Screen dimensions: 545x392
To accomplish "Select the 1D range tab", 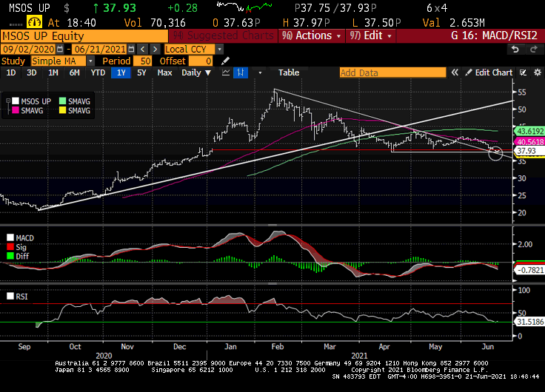I will pos(11,72).
